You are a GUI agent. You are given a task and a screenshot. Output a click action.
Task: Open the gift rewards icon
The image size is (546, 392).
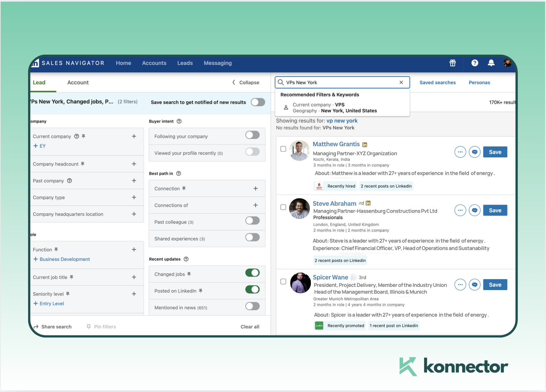point(453,63)
